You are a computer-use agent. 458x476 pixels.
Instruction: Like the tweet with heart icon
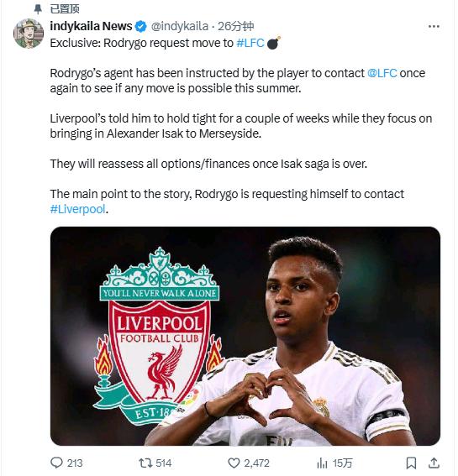[234, 463]
